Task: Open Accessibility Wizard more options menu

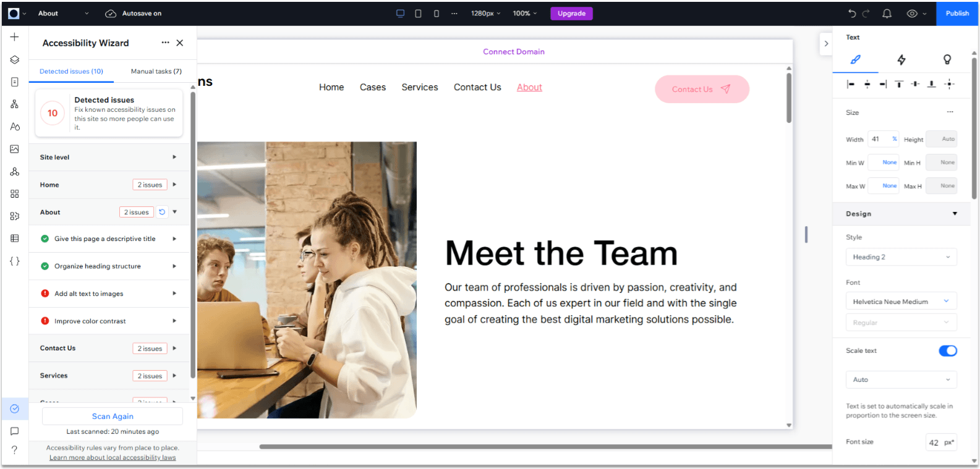Action: click(x=165, y=43)
